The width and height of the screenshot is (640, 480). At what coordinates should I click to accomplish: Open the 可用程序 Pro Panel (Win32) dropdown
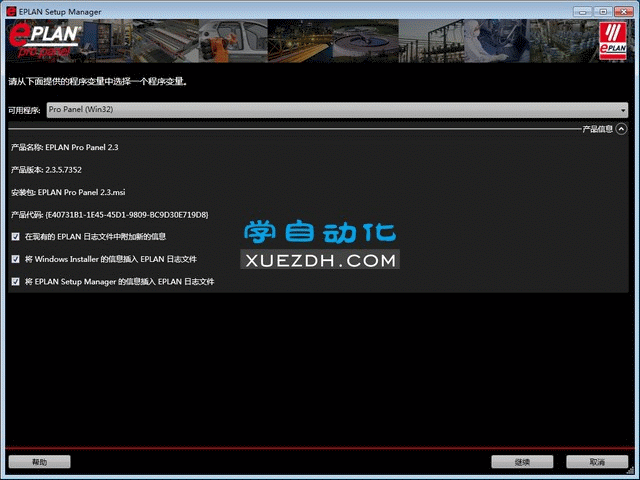[x=337, y=110]
